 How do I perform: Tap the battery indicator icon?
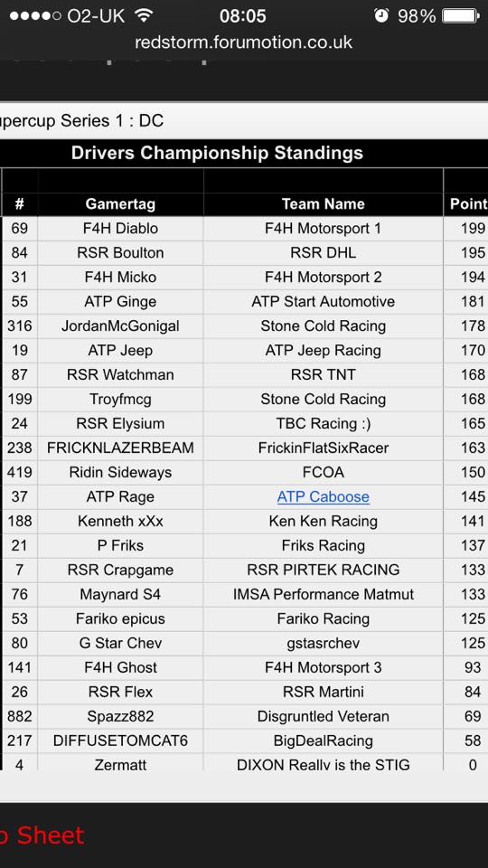click(460, 15)
